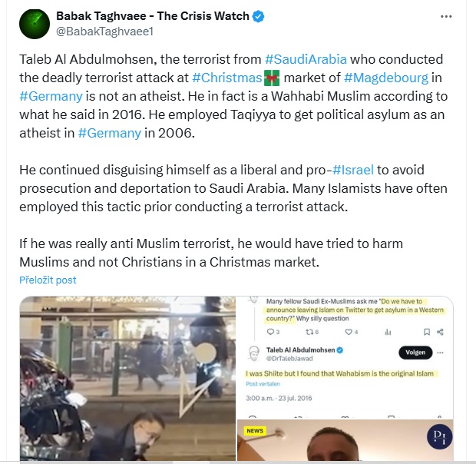This screenshot has height=464, width=476.
Task: Click the retweet icon showing 6 retweets
Action: click(309, 332)
